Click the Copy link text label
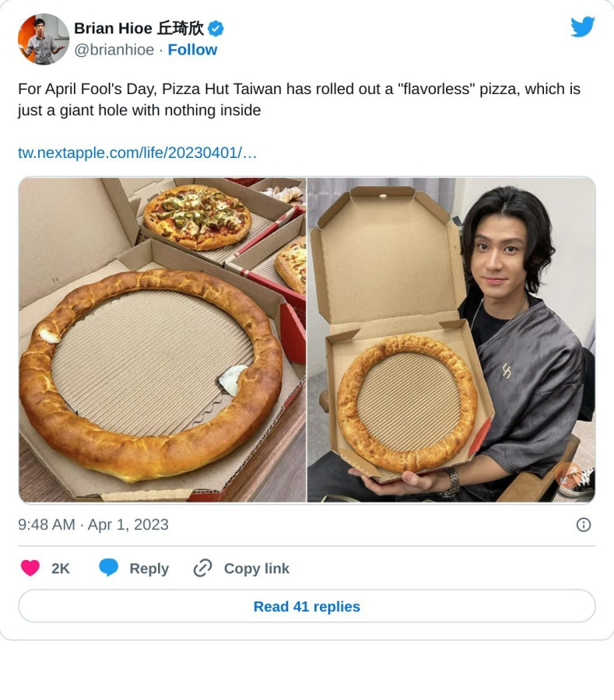Screen dimensions: 614x700 (256, 569)
